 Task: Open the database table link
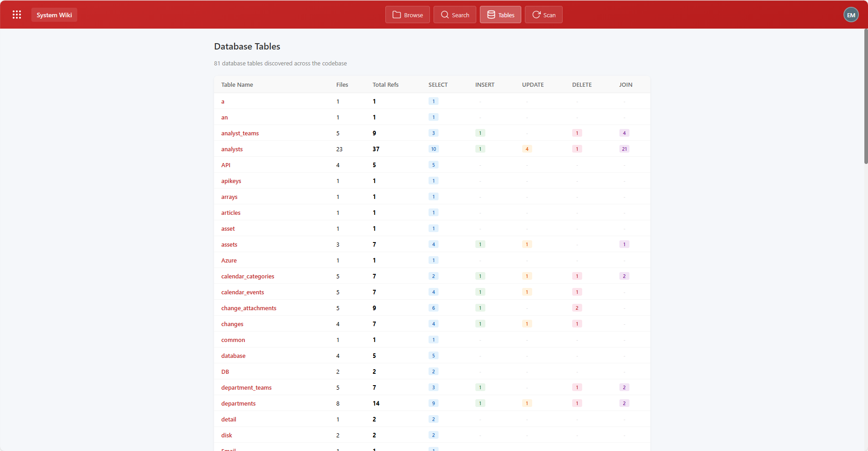tap(233, 356)
